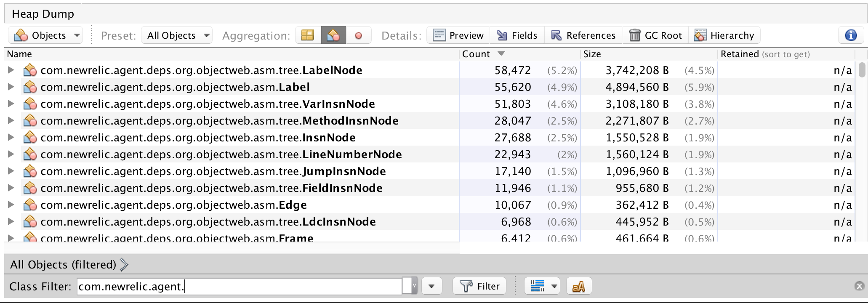The width and height of the screenshot is (868, 303).
Task: Click the asm.Label class icon
Action: click(x=30, y=87)
